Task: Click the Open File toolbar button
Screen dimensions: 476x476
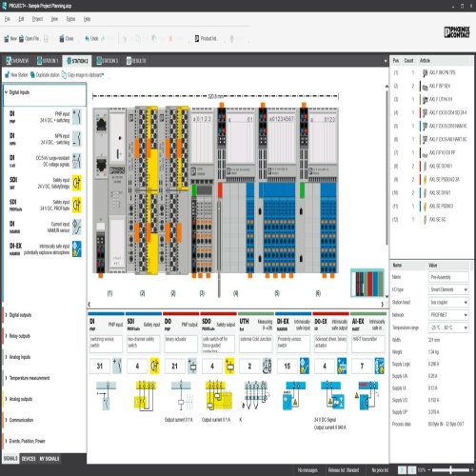Action: click(x=30, y=38)
